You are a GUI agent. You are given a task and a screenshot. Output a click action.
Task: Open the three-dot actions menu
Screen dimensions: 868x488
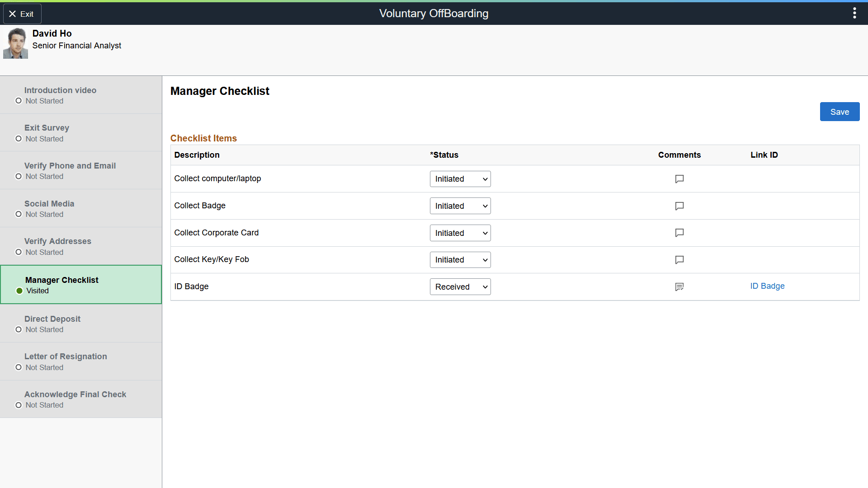[x=854, y=13]
